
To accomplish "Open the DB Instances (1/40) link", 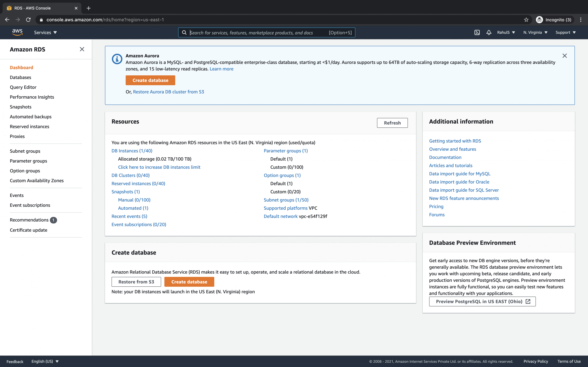I will coord(132,151).
